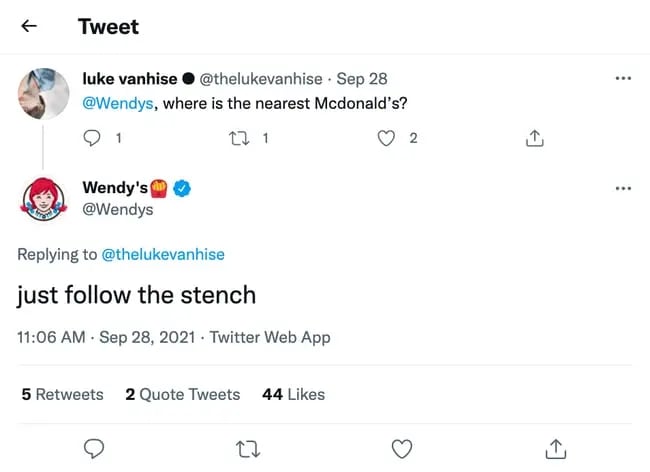The height and width of the screenshot is (472, 650).
Task: View the 2 Quote Tweets
Action: coord(182,394)
